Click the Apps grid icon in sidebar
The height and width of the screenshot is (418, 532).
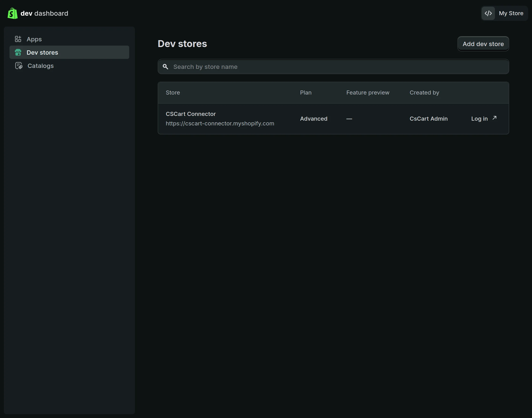(x=18, y=39)
